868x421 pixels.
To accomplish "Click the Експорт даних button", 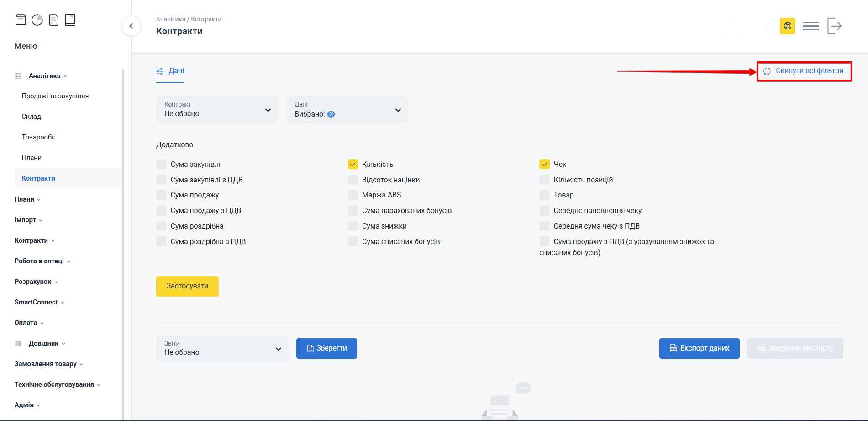I will click(699, 348).
